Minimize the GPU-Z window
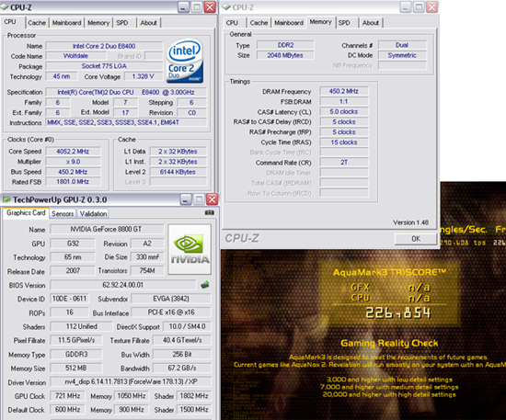The width and height of the screenshot is (506, 420). [185, 199]
